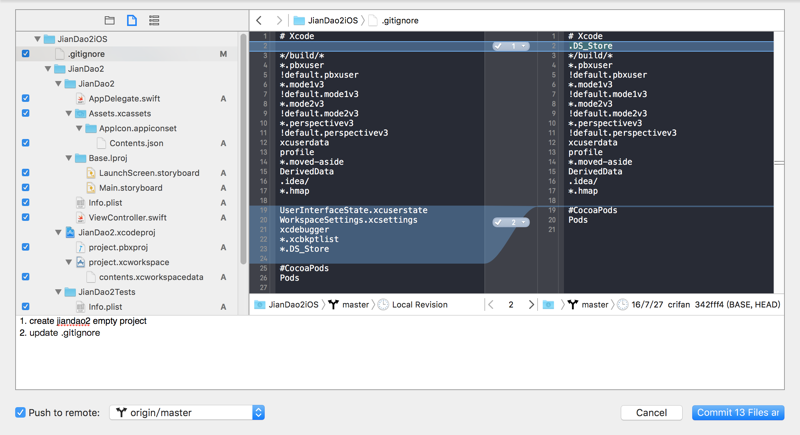
Task: Click Main.storyboard file icon
Action: (90, 188)
